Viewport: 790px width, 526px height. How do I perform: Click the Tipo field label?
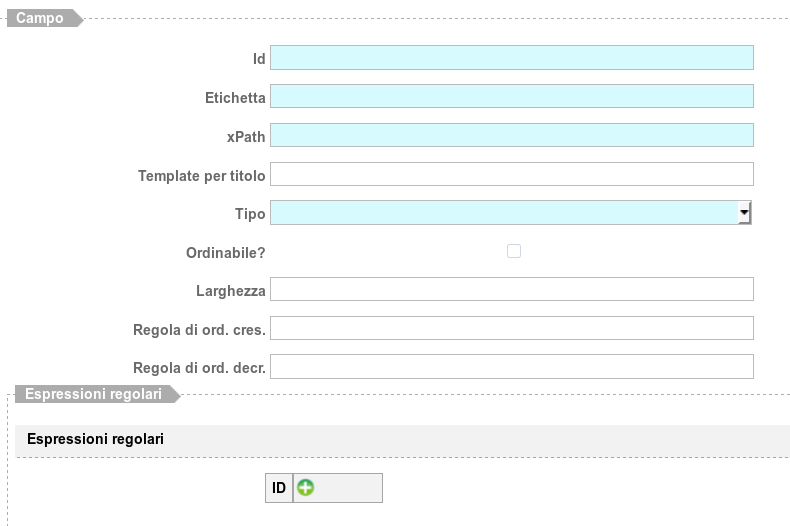(249, 214)
